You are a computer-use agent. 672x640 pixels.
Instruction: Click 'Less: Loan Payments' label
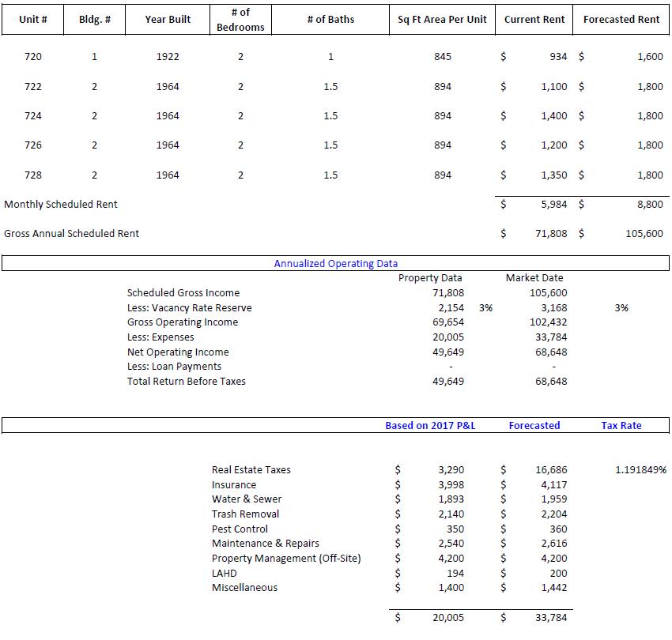[x=174, y=367]
